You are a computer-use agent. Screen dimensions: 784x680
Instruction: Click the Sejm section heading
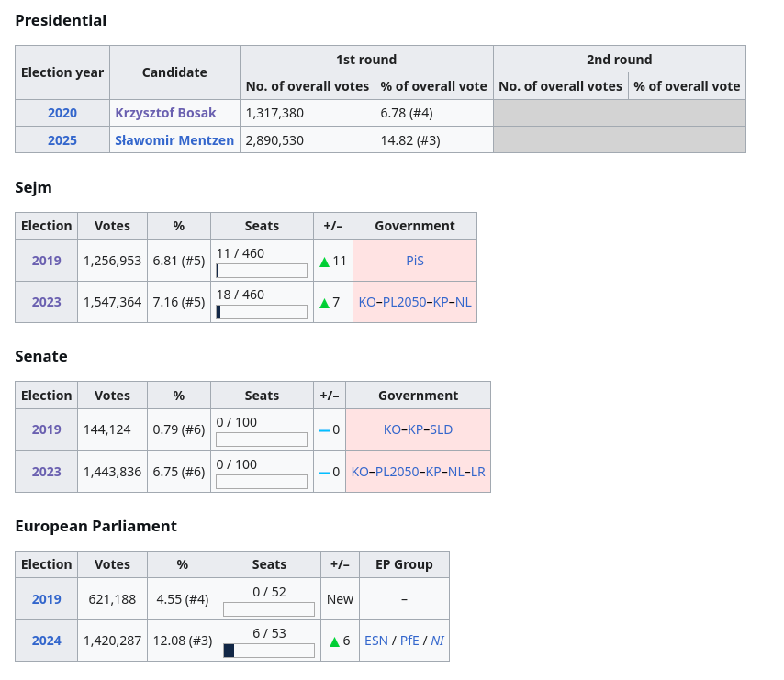point(33,188)
